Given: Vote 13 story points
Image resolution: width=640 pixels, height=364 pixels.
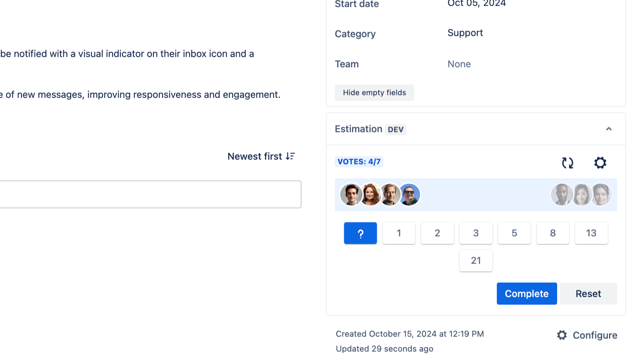Looking at the screenshot, I should click(591, 233).
